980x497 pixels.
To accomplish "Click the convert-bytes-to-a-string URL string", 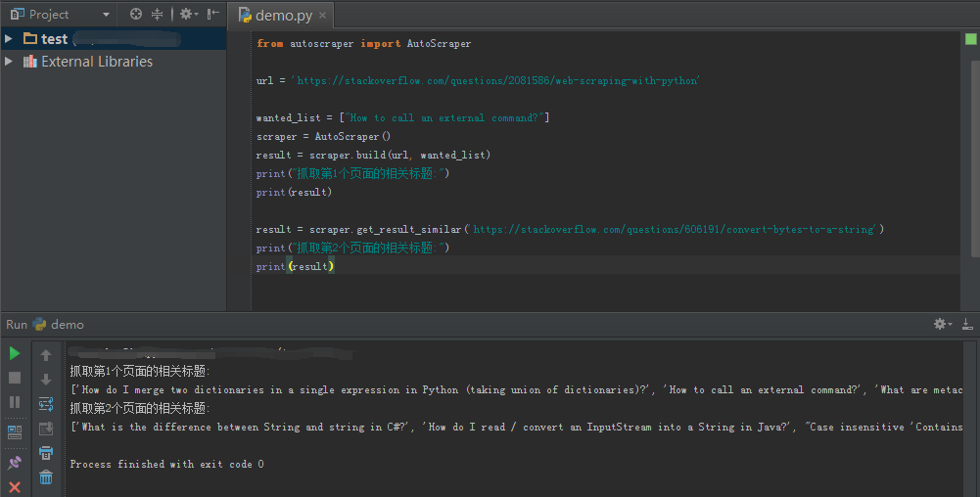I will (x=672, y=229).
